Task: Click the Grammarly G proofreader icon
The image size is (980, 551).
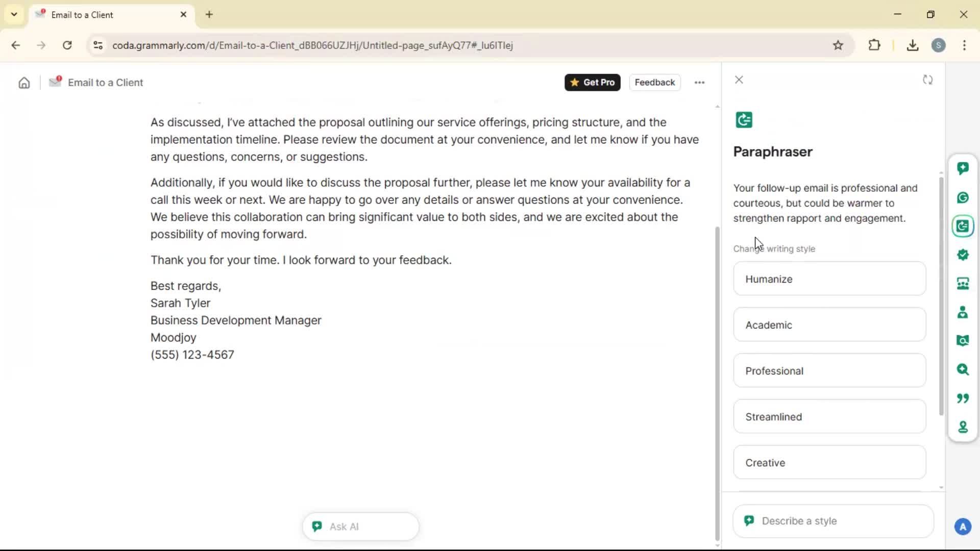Action: [963, 197]
